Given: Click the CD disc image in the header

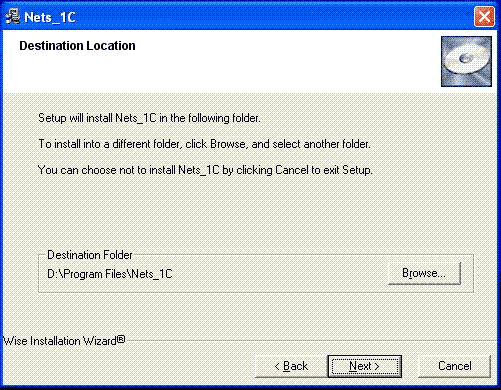Looking at the screenshot, I should pos(466,61).
